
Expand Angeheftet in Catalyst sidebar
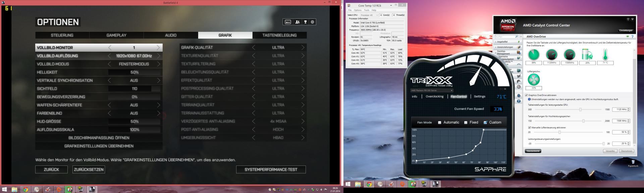pyautogui.click(x=507, y=42)
